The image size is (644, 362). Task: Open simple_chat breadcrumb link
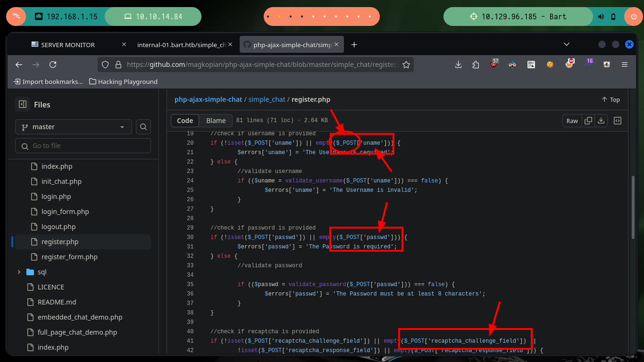(267, 99)
